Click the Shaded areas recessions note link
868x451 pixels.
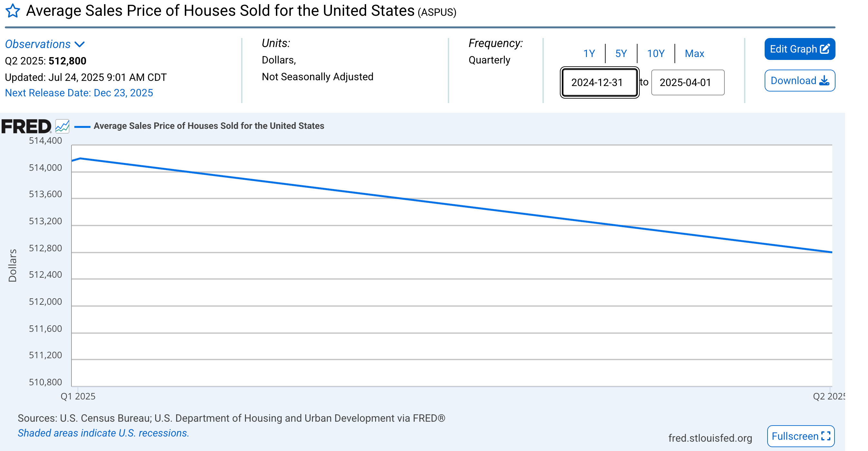(103, 433)
